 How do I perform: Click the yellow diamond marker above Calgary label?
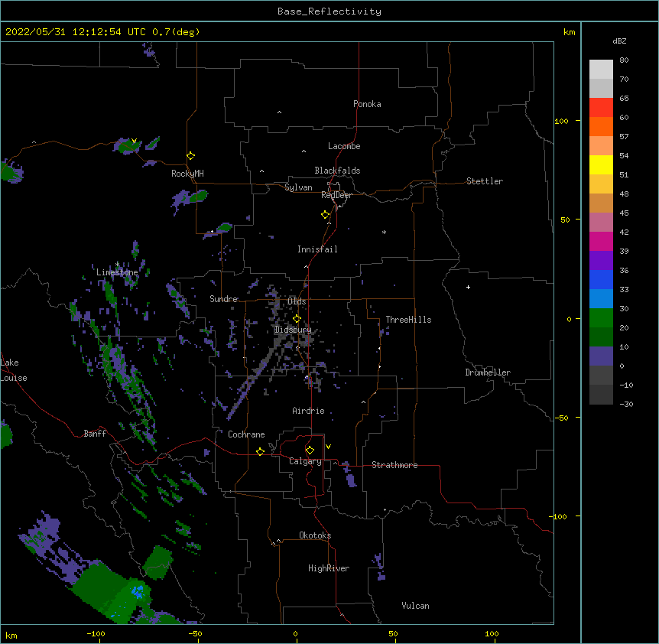tap(310, 450)
